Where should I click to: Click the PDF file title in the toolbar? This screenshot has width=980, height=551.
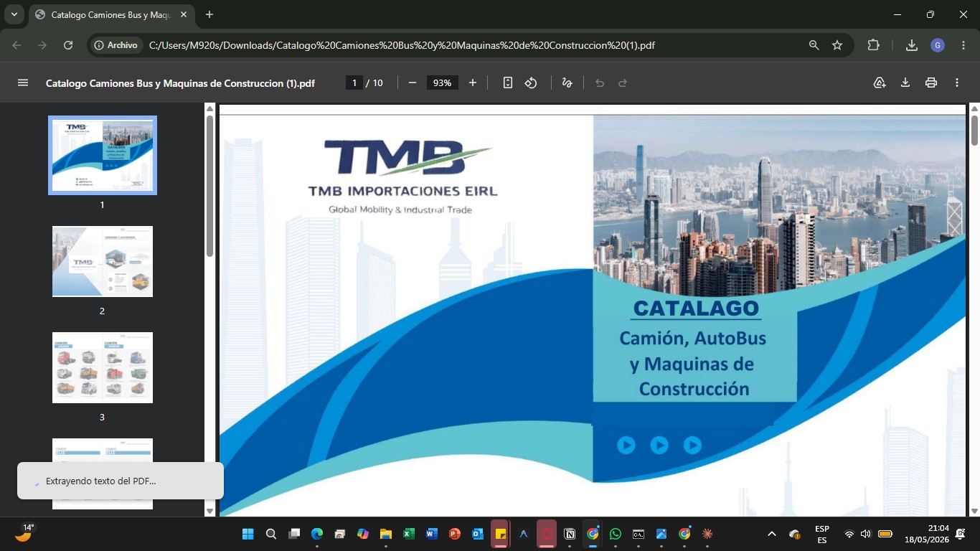[180, 83]
